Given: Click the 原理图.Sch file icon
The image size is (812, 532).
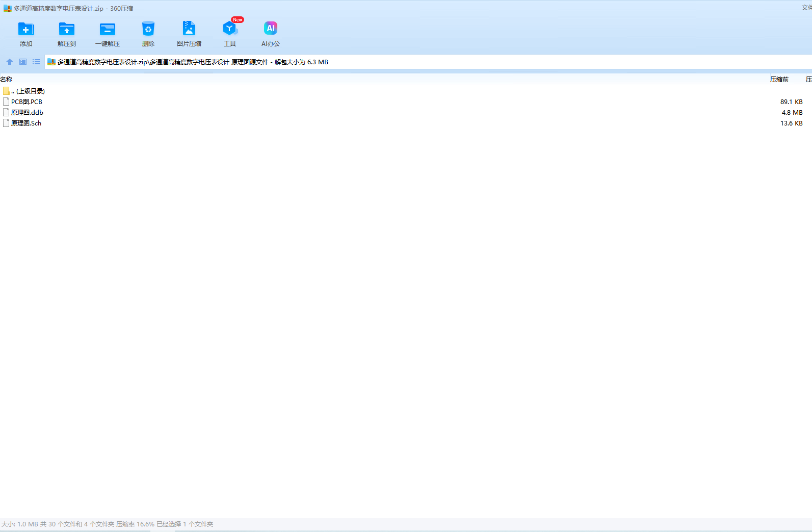Looking at the screenshot, I should (6, 123).
